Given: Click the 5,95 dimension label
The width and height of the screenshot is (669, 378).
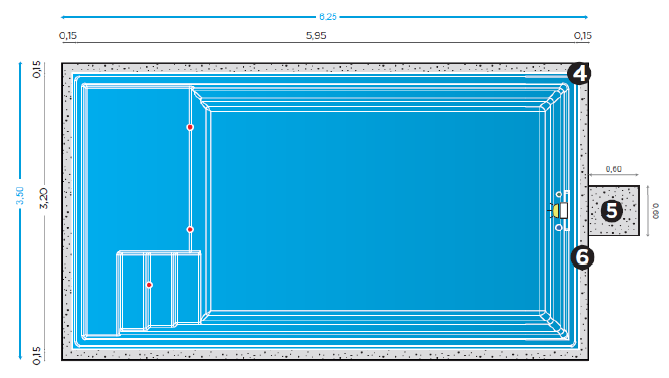Looking at the screenshot, I should pyautogui.click(x=316, y=35).
